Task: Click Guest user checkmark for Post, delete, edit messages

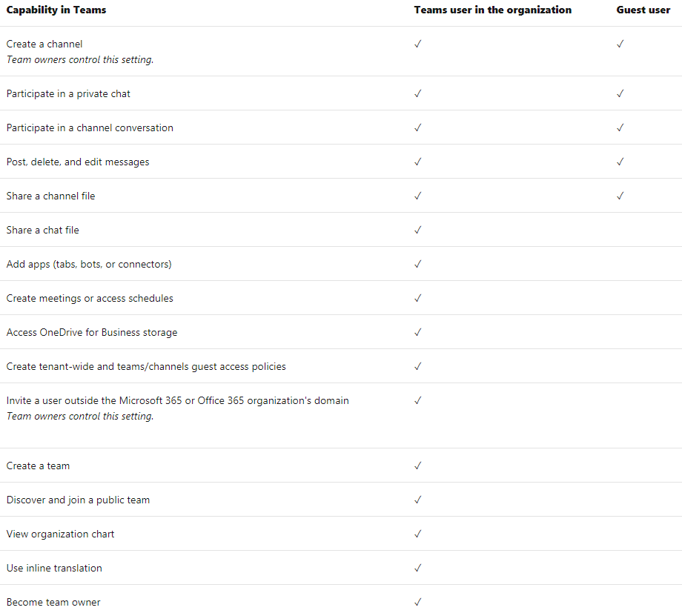Action: click(x=620, y=162)
